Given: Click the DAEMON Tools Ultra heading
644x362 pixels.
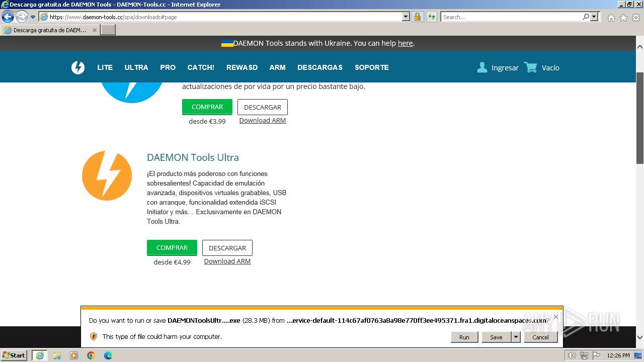Looking at the screenshot, I should [193, 157].
